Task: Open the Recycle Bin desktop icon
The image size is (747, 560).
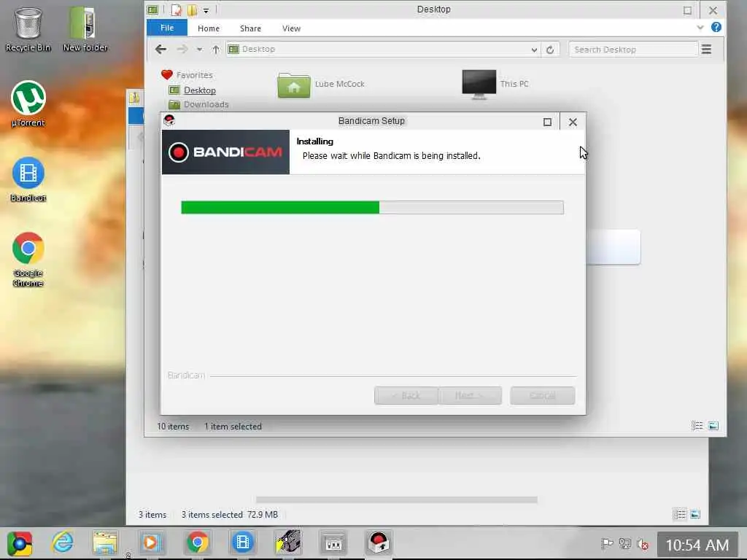Action: pos(28,28)
